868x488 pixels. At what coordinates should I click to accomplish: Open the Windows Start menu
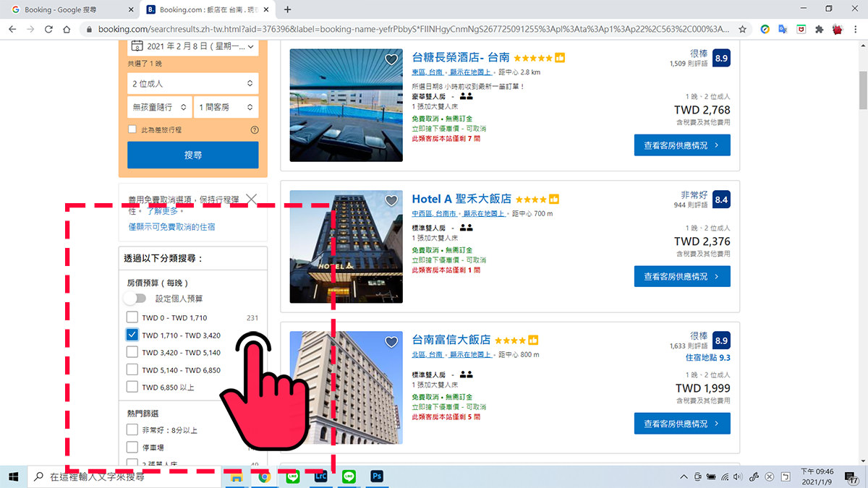pos(14,476)
